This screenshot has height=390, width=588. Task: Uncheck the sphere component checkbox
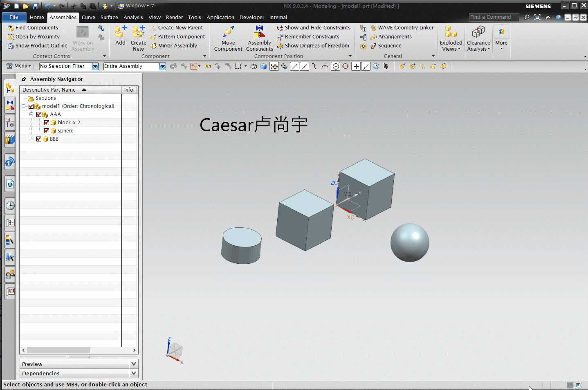point(47,131)
